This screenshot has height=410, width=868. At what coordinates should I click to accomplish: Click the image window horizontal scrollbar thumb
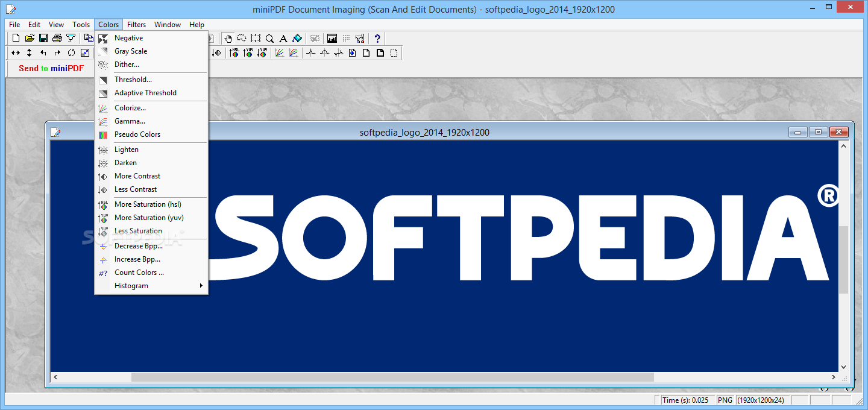coord(392,377)
